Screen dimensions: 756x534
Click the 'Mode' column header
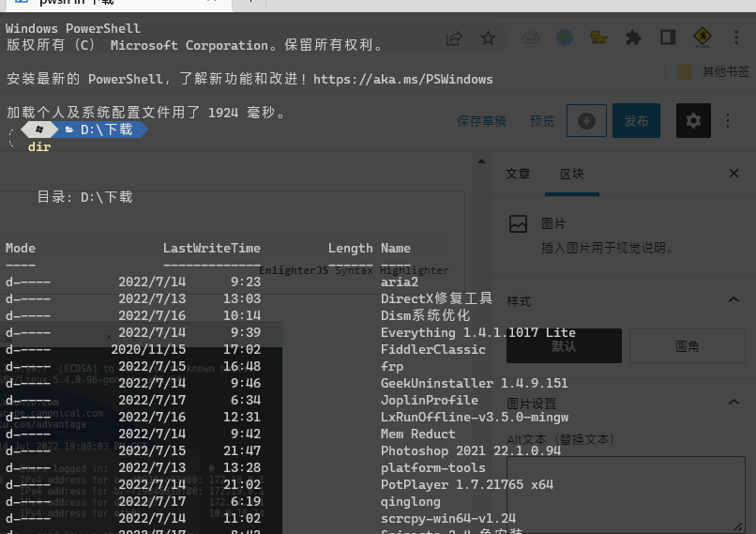[21, 248]
